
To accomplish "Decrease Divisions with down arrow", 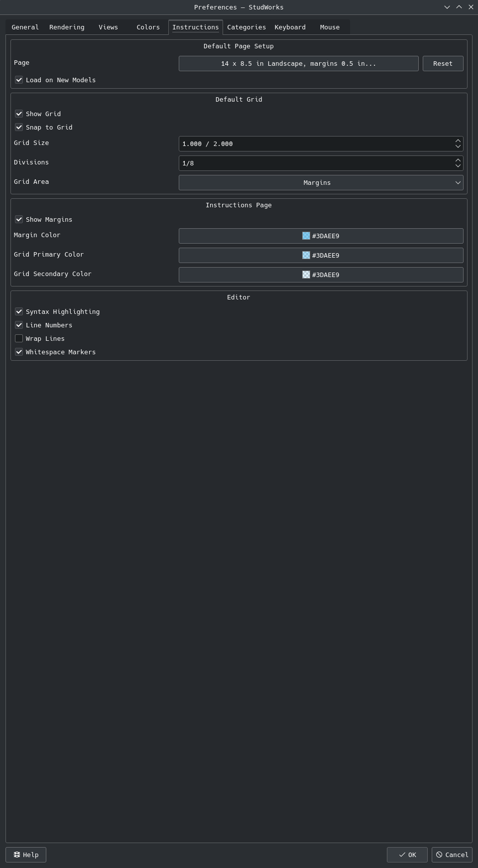I will click(x=458, y=166).
